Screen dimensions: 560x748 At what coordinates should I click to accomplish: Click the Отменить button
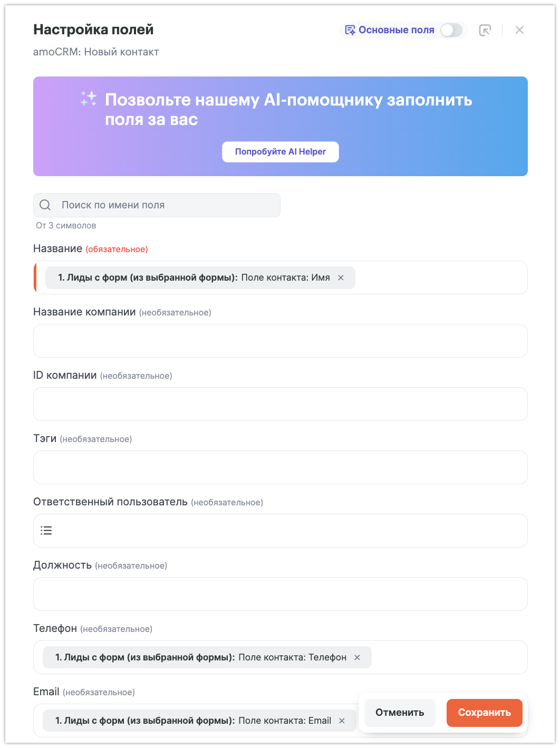point(400,713)
